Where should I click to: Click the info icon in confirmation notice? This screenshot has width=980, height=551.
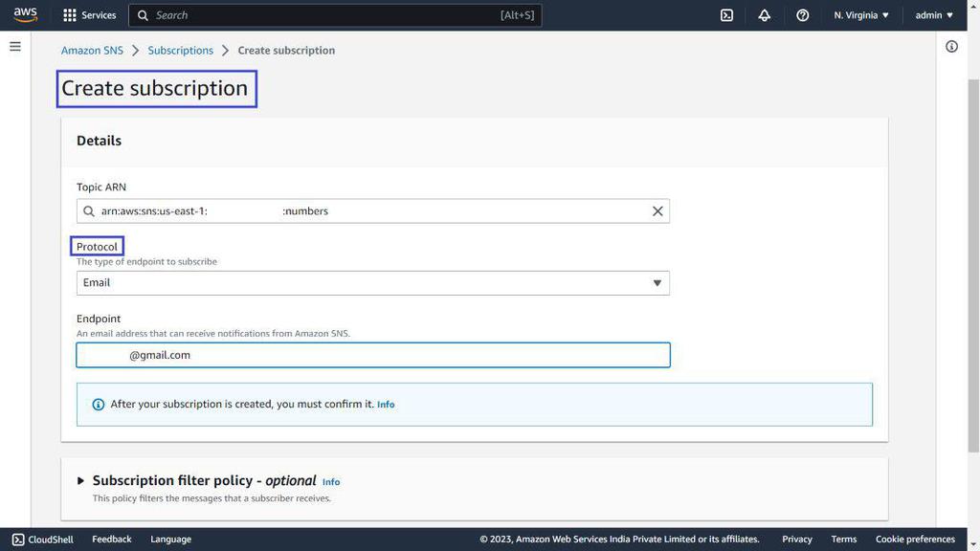(99, 405)
